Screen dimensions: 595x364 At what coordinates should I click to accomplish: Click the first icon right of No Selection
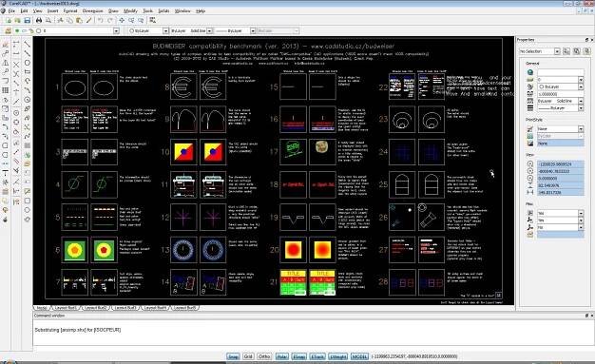(x=566, y=51)
